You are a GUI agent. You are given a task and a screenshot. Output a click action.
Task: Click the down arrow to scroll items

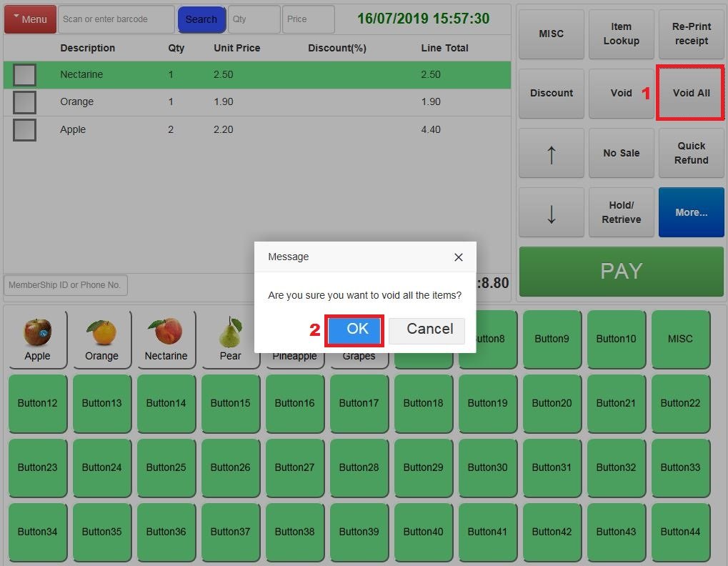[551, 212]
